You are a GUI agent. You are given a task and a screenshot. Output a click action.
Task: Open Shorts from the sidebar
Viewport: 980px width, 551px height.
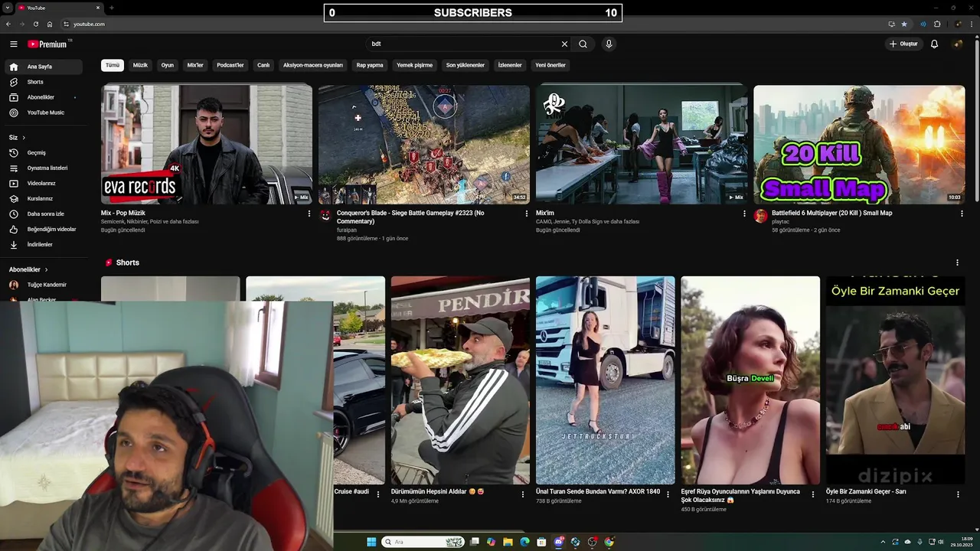pyautogui.click(x=45, y=82)
